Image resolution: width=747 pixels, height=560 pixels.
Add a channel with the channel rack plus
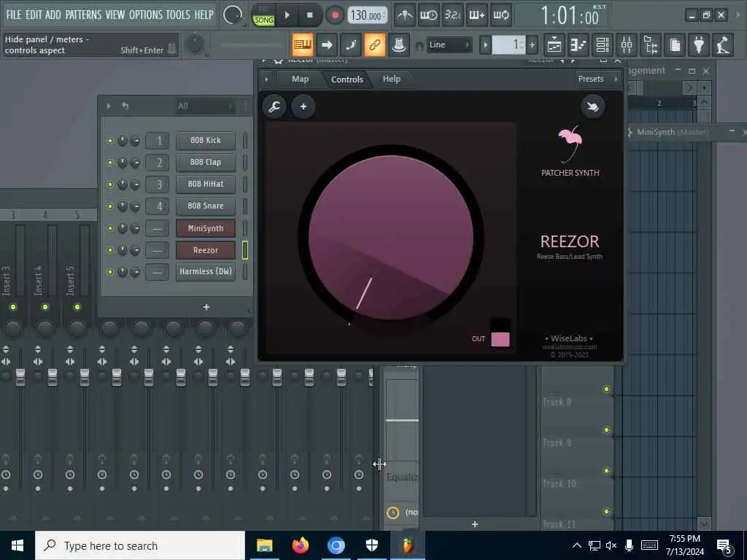coord(206,308)
